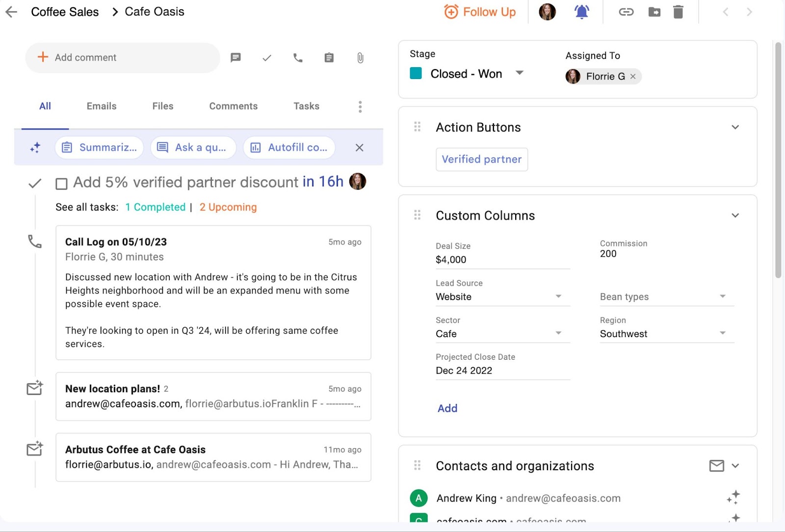Add a note via the clipboard icon

pos(329,58)
